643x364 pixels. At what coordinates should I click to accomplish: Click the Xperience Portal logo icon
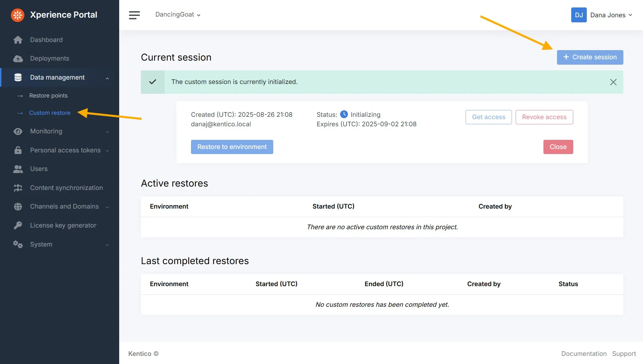coord(18,15)
